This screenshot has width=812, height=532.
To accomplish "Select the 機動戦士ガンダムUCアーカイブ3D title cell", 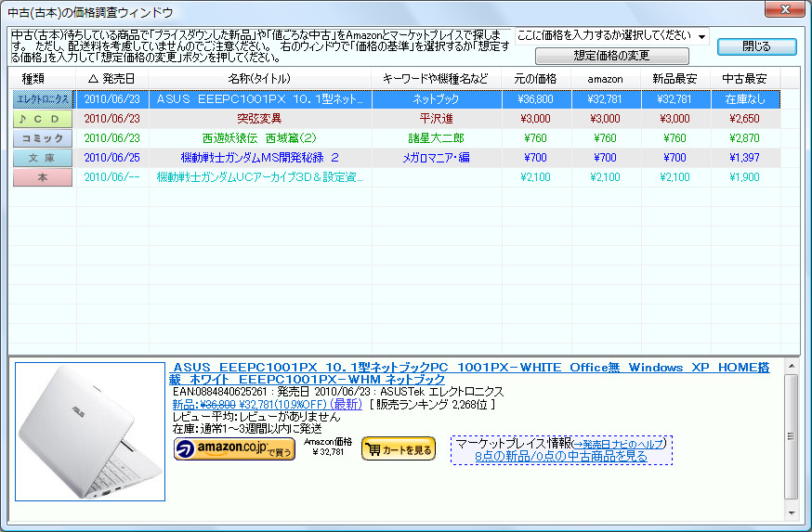I will (x=260, y=177).
